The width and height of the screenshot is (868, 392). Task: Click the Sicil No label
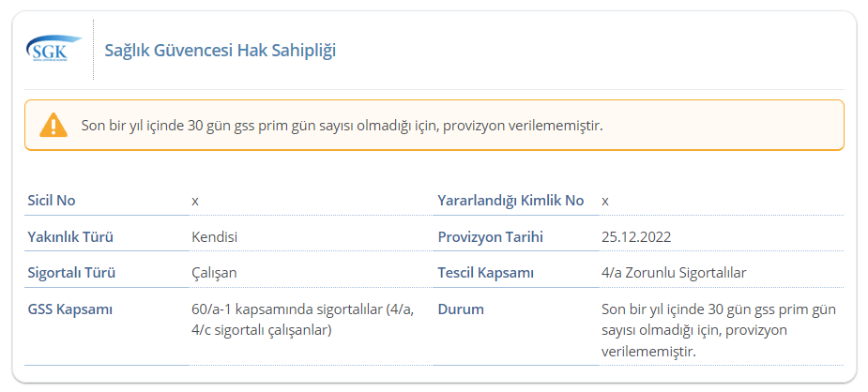tap(52, 201)
